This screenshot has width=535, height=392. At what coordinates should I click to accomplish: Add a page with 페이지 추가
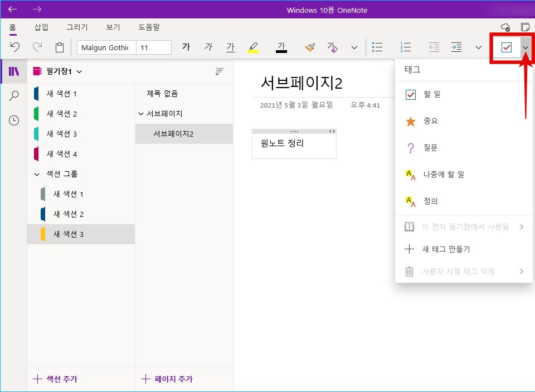[x=167, y=379]
